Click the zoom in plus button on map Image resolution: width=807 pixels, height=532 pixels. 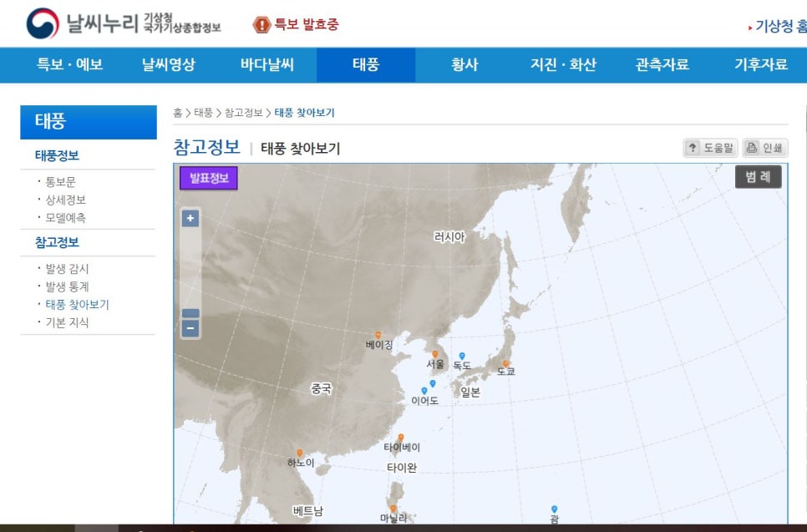pos(190,219)
